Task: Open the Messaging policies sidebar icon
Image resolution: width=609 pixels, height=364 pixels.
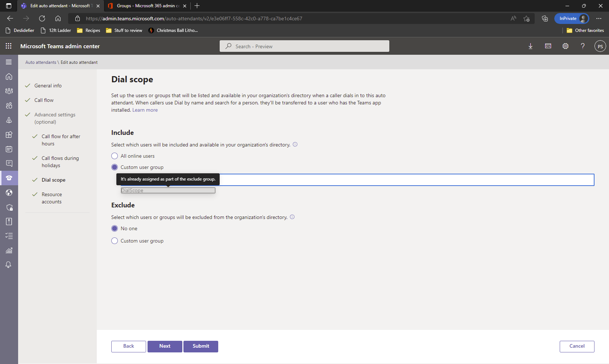Action: click(9, 164)
